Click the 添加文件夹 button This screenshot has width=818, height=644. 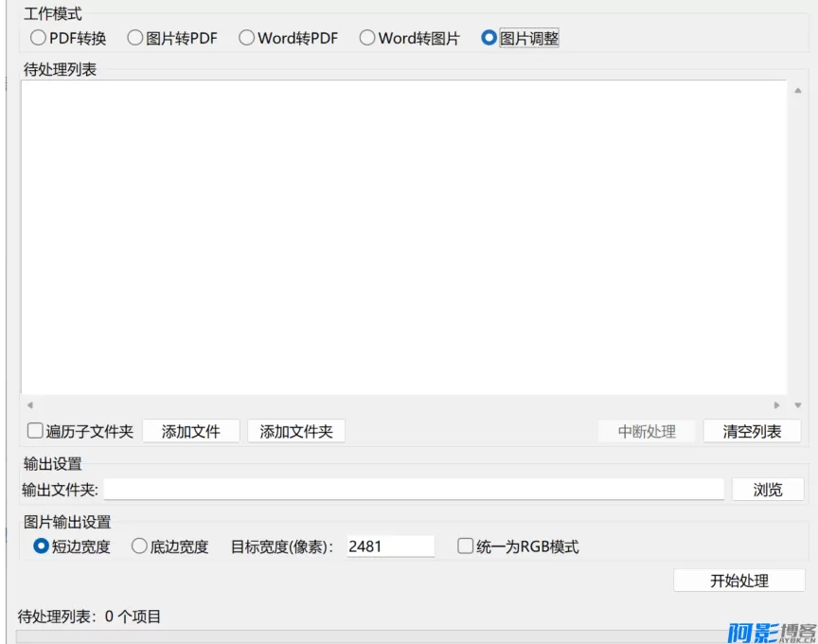(x=296, y=431)
